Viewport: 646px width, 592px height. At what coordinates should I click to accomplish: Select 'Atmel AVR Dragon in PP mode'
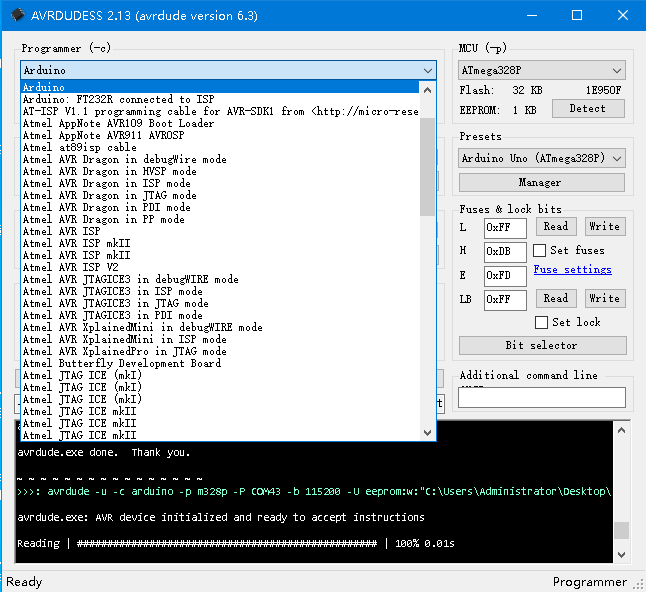coord(220,219)
